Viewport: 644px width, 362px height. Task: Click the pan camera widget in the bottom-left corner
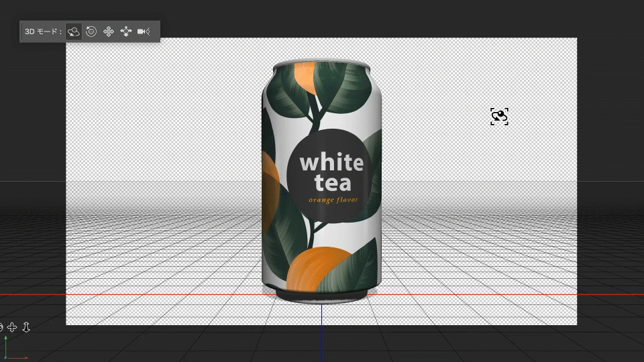(x=12, y=327)
